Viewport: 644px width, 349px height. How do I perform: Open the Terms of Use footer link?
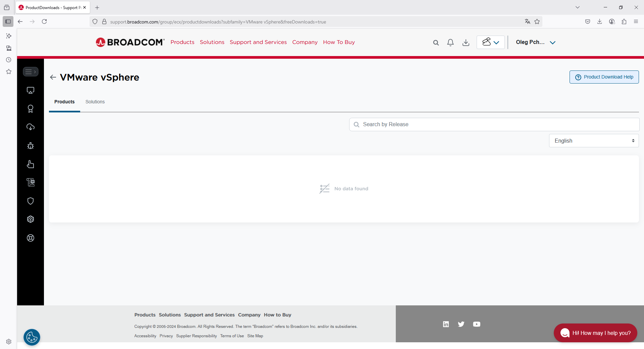pyautogui.click(x=232, y=336)
